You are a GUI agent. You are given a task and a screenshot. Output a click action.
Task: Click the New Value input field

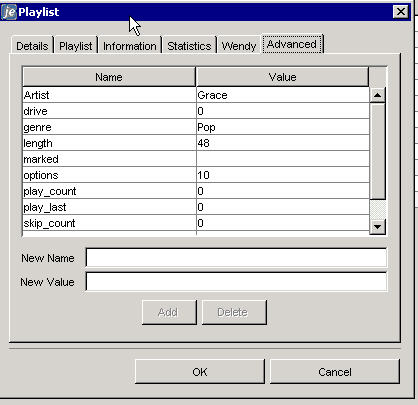coord(236,282)
